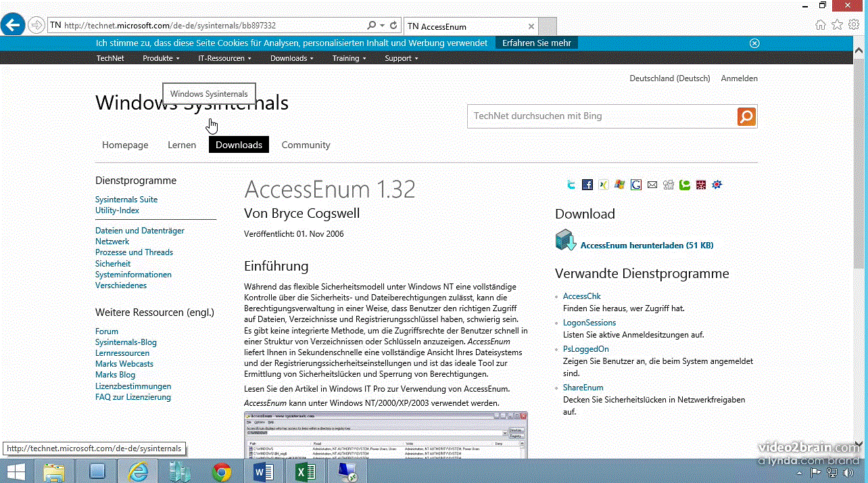Switch to Internet Explorer taskbar icon
This screenshot has width=868, height=483.
tap(137, 471)
